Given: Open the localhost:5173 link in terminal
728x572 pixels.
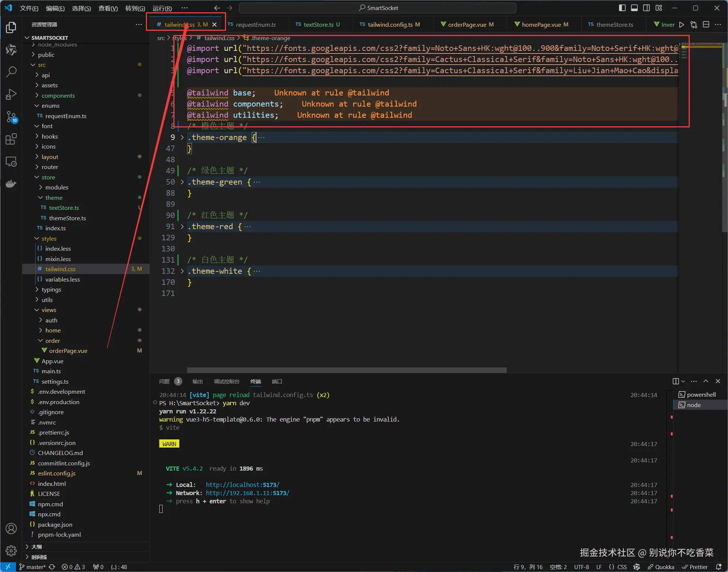Looking at the screenshot, I should [242, 485].
